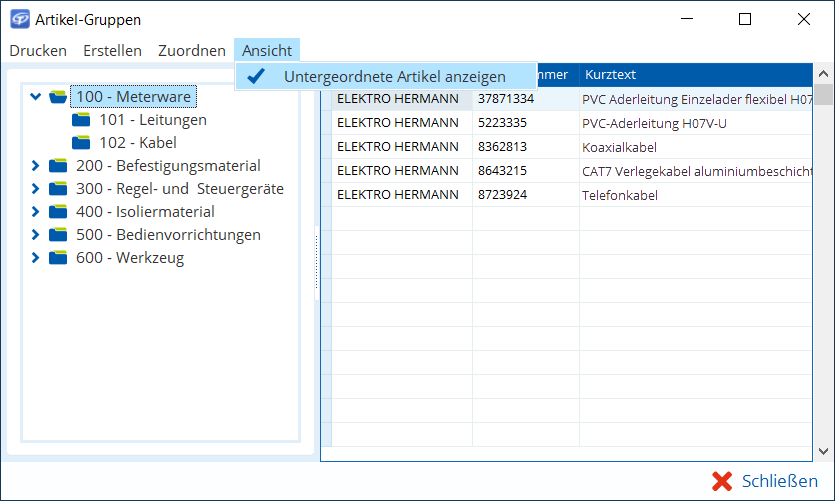Toggle Untergeordnete Artikel anzeigen checkmark
The image size is (835, 501).
tap(257, 76)
